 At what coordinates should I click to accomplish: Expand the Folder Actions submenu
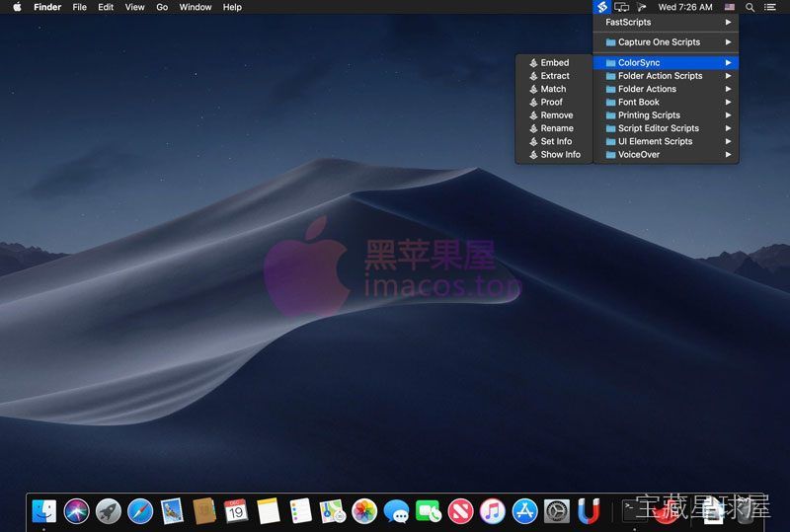click(x=666, y=89)
